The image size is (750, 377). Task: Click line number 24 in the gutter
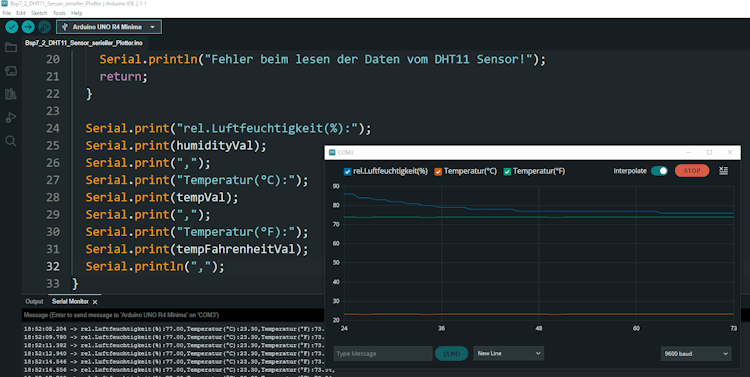pyautogui.click(x=53, y=128)
